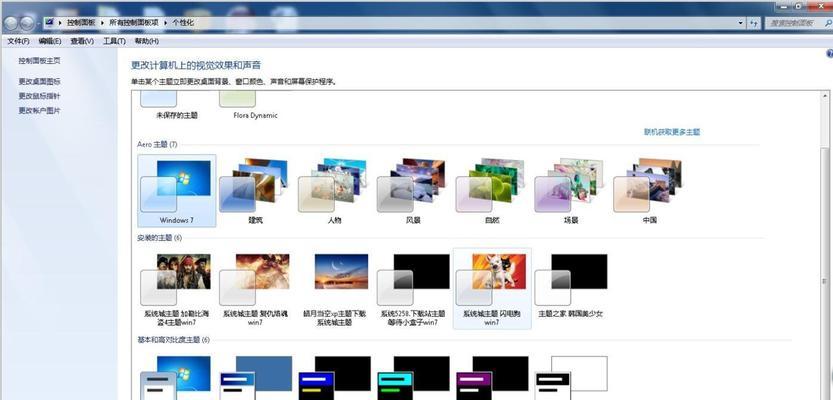Select the 自然 (Nature) Aero theme
Image resolution: width=833 pixels, height=400 pixels.
tap(491, 191)
